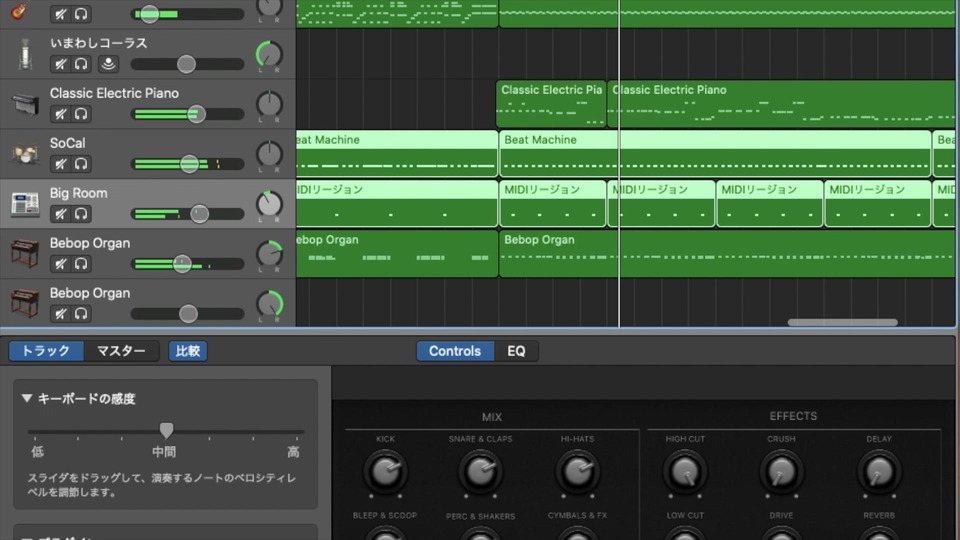Viewport: 960px width, 540px height.
Task: Open the Controls tab
Action: pos(455,351)
